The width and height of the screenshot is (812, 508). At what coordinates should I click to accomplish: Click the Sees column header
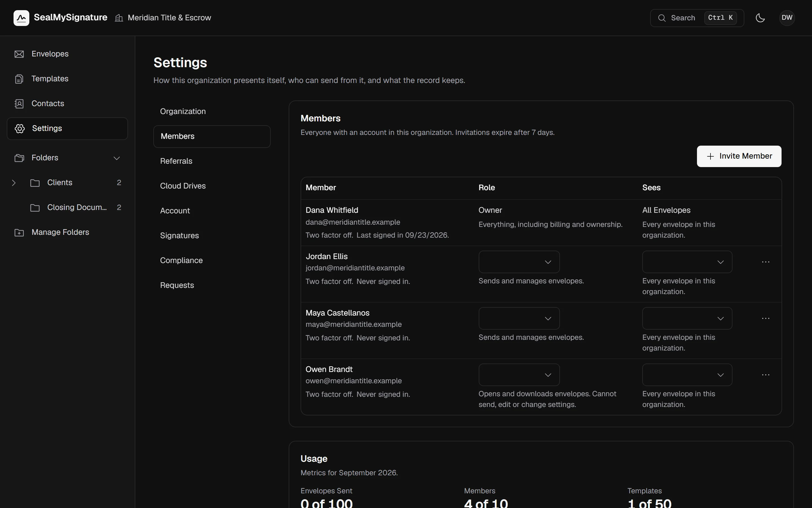click(651, 188)
